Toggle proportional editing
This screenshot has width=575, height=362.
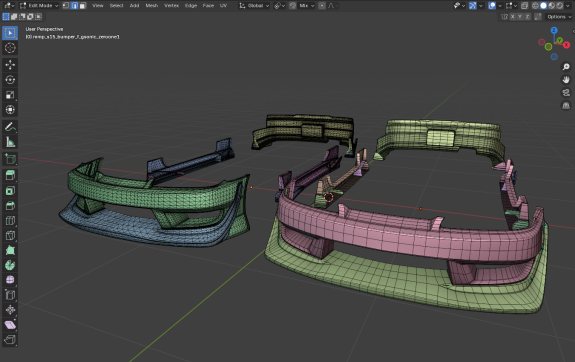pos(322,6)
